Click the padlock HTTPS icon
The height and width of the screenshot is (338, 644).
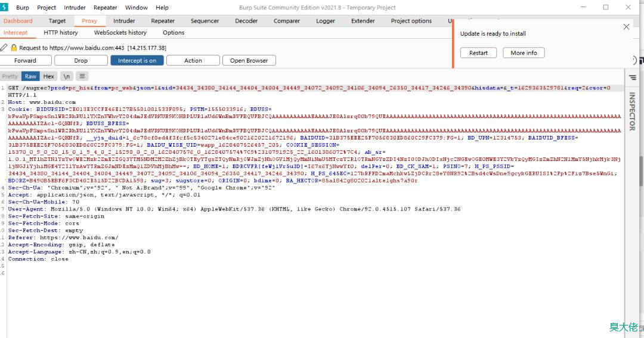click(14, 48)
